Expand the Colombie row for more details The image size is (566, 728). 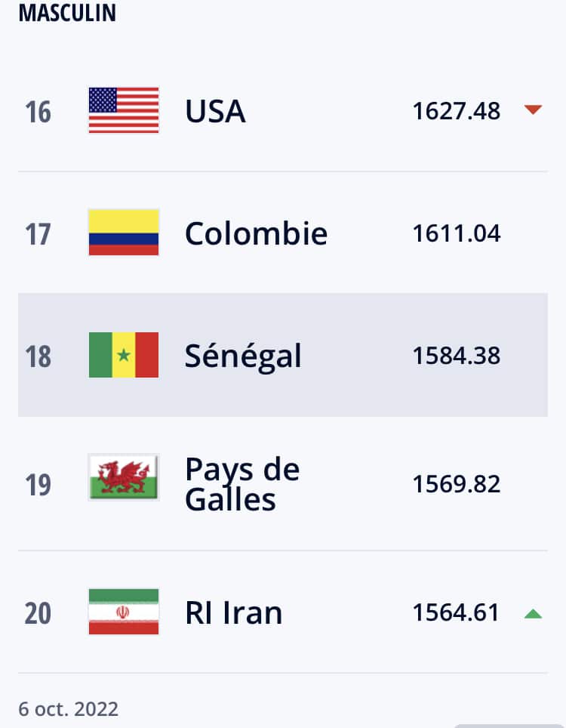click(x=283, y=232)
